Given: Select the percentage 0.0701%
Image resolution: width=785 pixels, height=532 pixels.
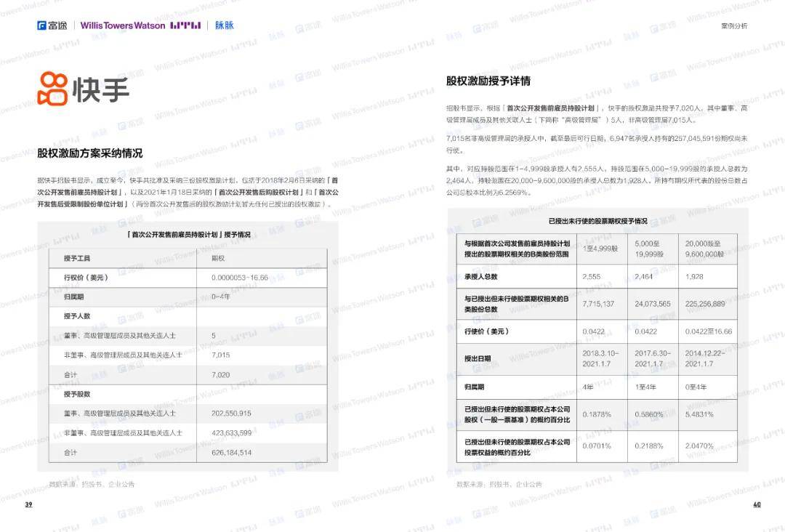Looking at the screenshot, I should point(597,446).
